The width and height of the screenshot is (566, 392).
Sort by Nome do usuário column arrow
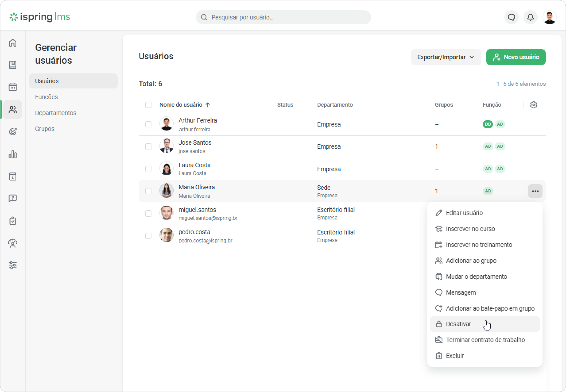(x=208, y=105)
